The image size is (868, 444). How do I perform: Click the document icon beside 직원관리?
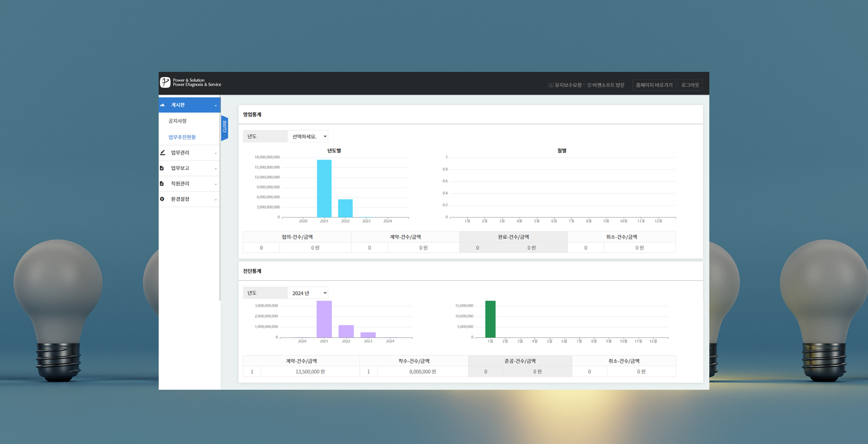tap(162, 184)
